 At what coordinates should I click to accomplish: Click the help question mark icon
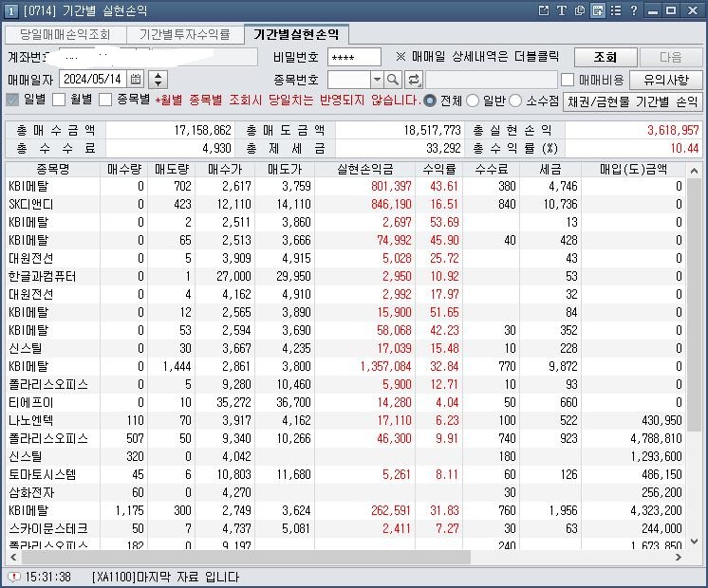click(x=633, y=10)
